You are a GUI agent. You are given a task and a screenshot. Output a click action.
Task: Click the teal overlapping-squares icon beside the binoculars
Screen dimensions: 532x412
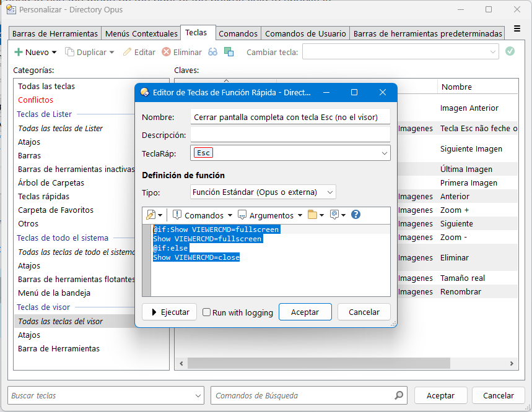[229, 52]
